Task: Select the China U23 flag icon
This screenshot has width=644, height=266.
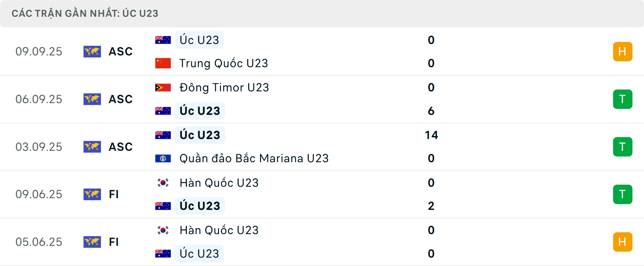Action: (163, 63)
